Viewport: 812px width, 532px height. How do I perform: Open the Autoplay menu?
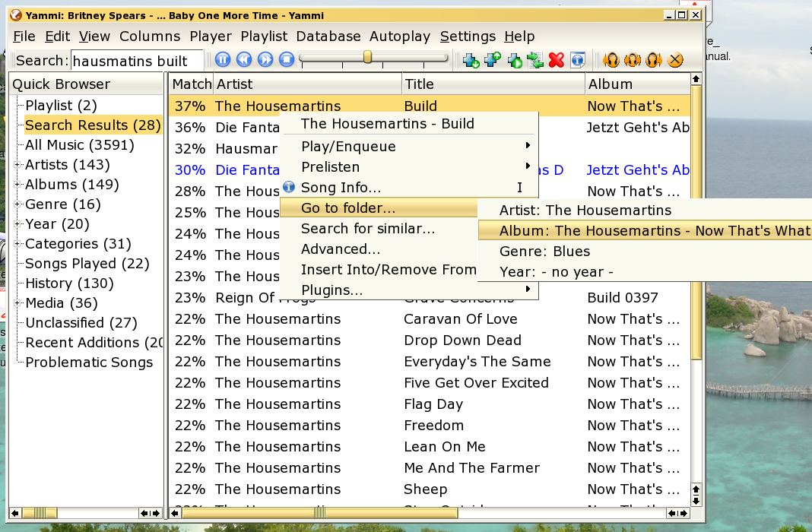[x=399, y=36]
